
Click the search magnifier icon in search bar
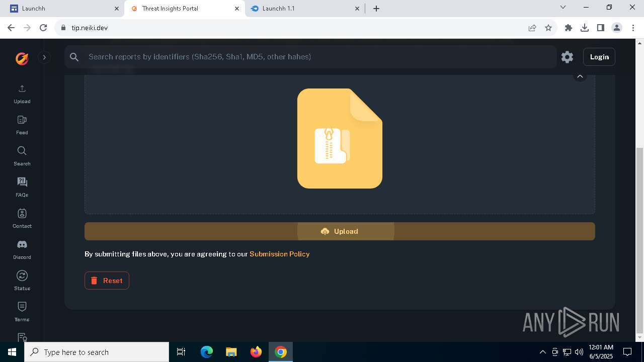point(74,57)
